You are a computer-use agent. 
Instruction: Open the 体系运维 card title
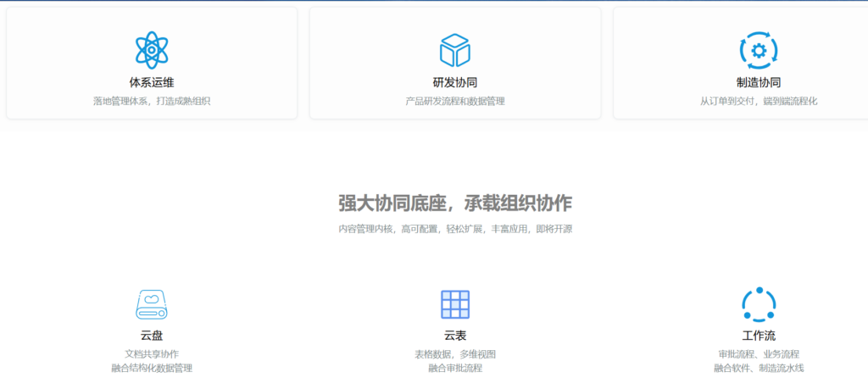coord(152,83)
